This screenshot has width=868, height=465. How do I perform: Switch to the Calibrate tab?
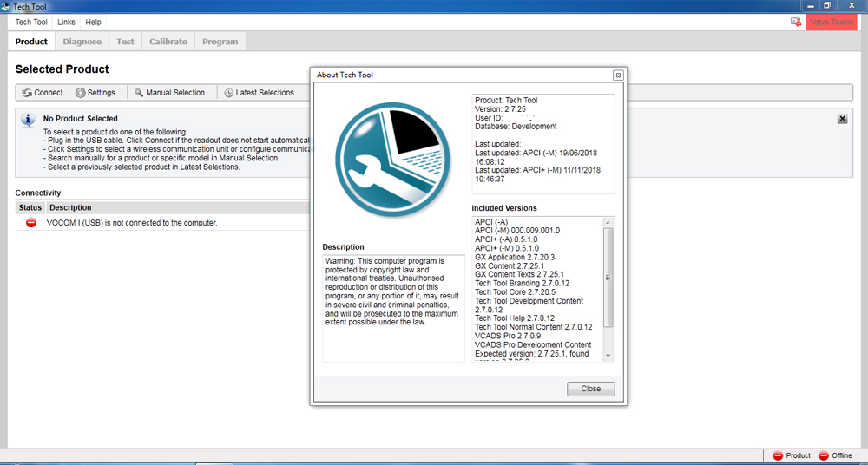click(168, 42)
